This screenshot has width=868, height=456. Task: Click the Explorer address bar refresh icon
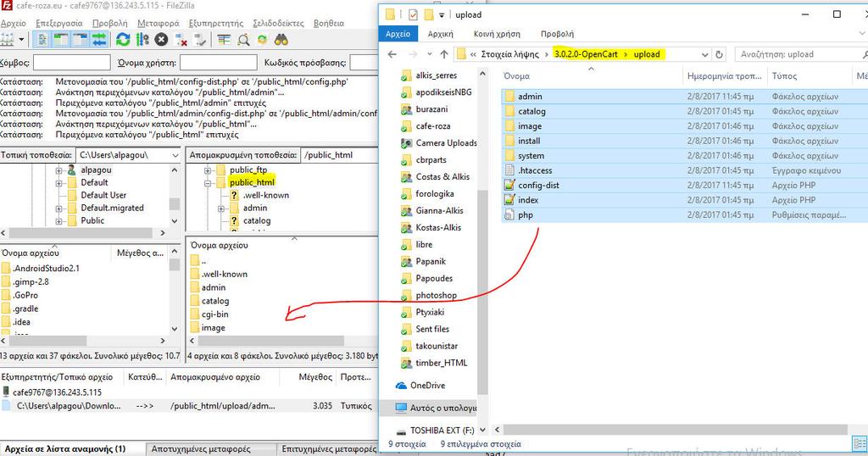(x=719, y=54)
